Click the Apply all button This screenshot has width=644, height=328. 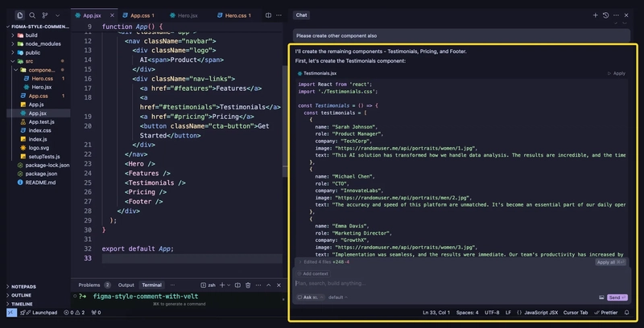611,262
